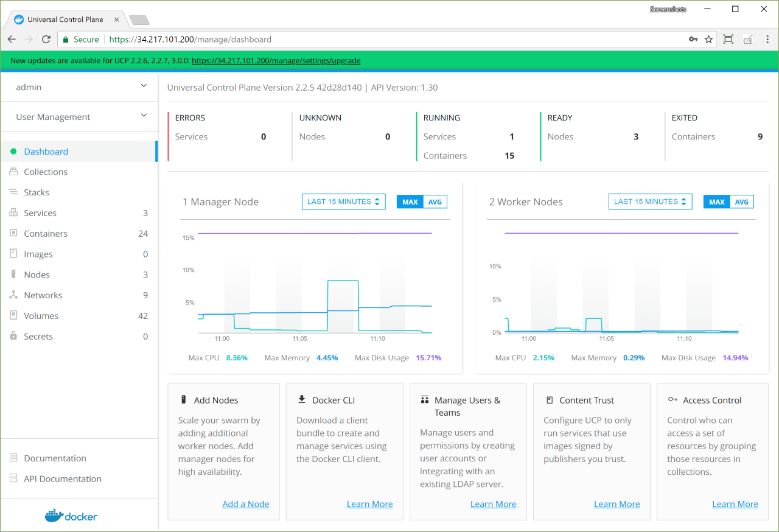Bookmark page with the star icon
The width and height of the screenshot is (779, 532).
click(x=708, y=40)
